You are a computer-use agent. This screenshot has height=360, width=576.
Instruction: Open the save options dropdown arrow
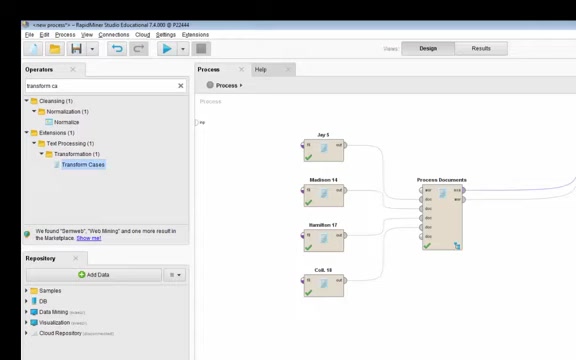point(93,48)
